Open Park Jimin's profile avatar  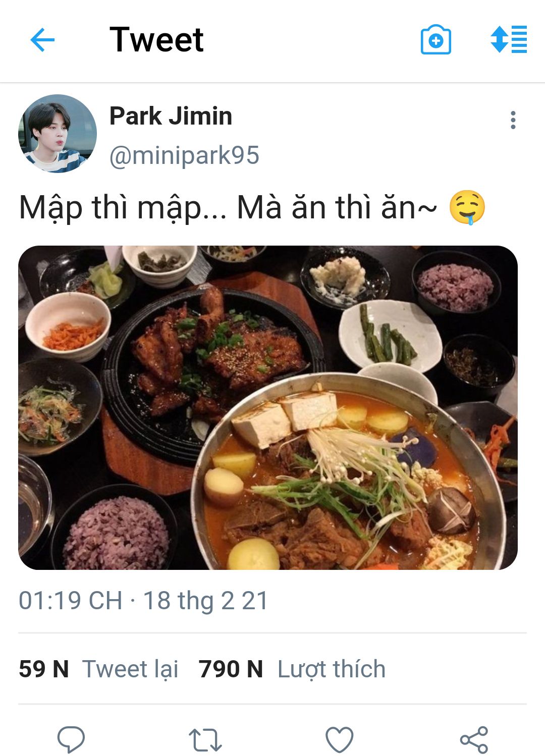coord(58,134)
